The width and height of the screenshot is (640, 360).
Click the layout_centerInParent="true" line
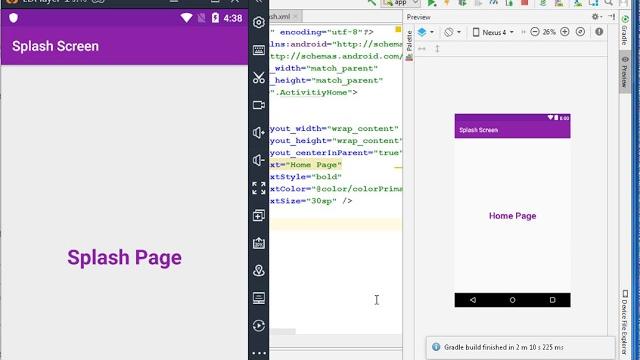point(336,153)
